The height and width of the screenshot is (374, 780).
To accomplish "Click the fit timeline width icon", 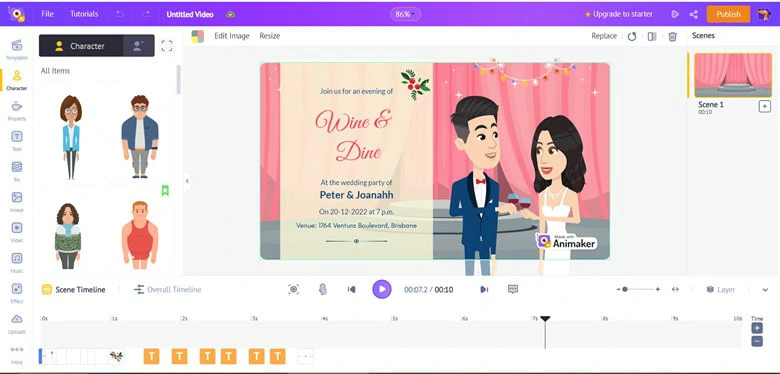I will point(675,289).
